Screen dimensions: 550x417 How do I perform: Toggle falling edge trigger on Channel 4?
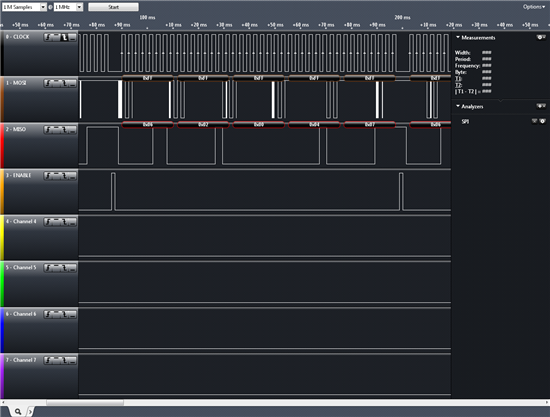(x=64, y=222)
